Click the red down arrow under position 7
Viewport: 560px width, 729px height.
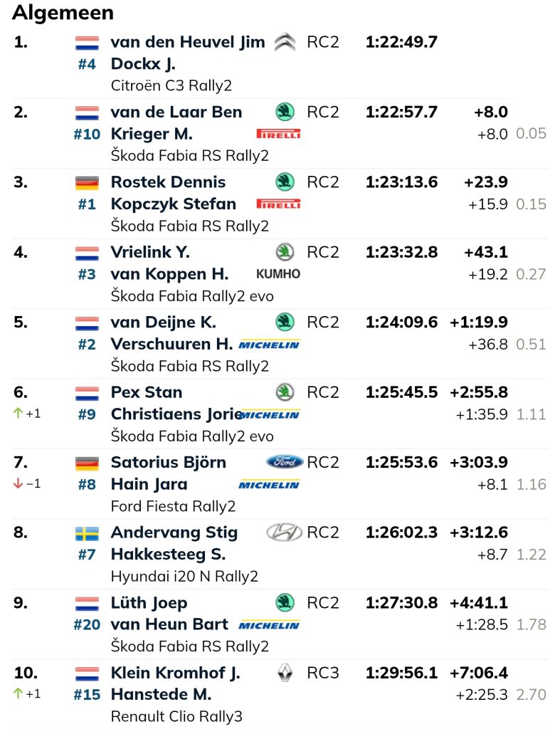pyautogui.click(x=18, y=483)
